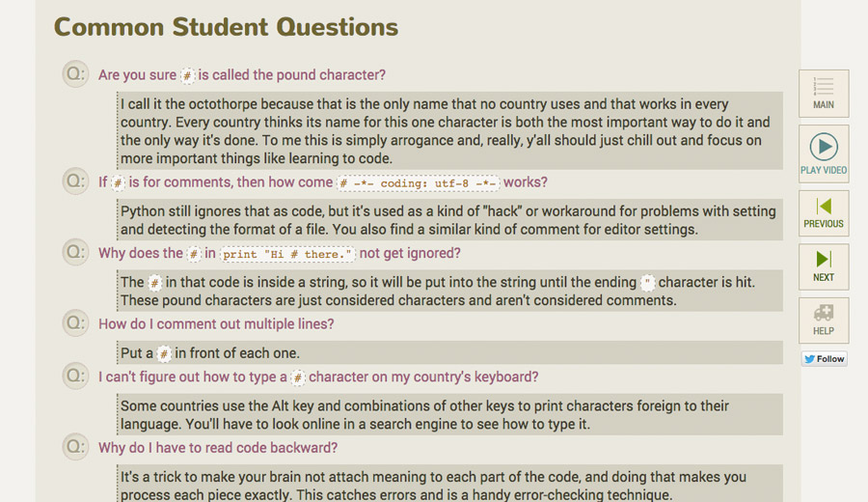This screenshot has width=868, height=502.
Task: Click the Twitter Follow button
Action: (x=824, y=359)
